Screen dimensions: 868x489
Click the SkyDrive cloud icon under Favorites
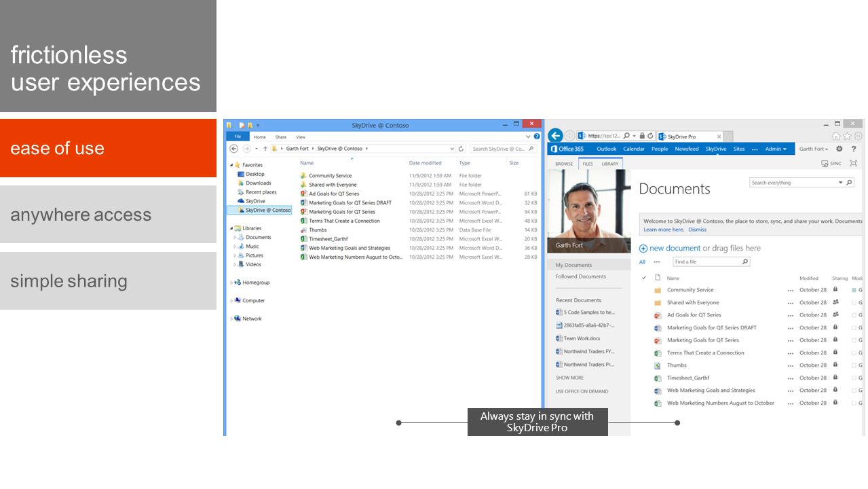click(x=241, y=201)
